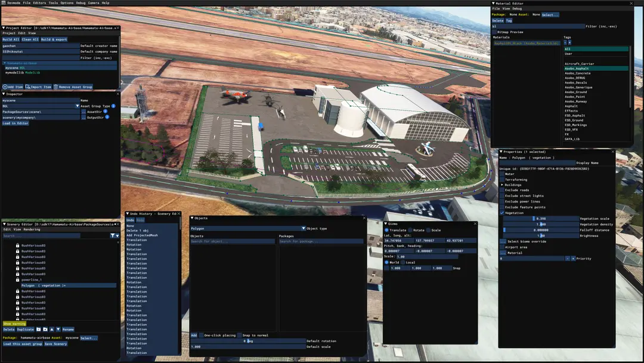Collapse the Gizmo panel triangle
The height and width of the screenshot is (363, 644).
pyautogui.click(x=386, y=224)
